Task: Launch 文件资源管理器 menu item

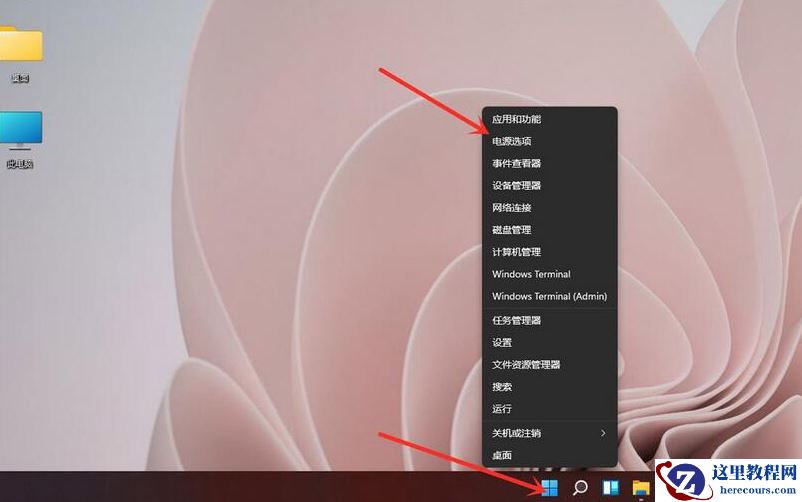Action: click(x=550, y=364)
